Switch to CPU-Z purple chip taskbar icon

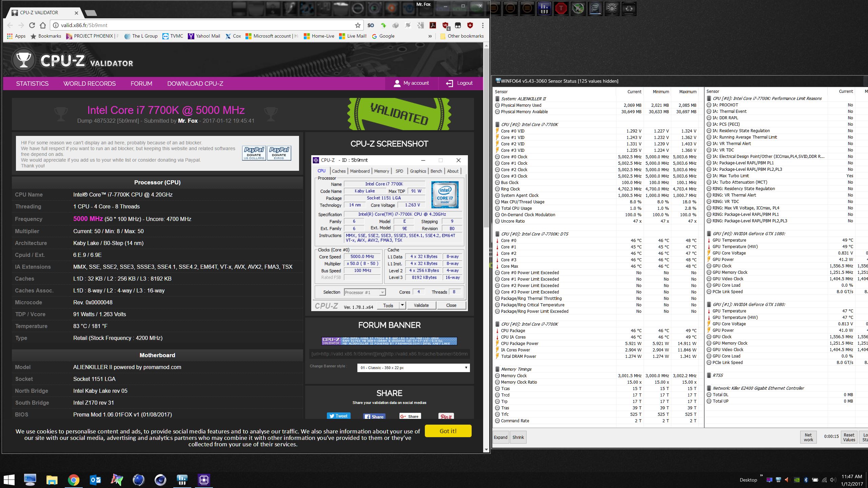[204, 480]
